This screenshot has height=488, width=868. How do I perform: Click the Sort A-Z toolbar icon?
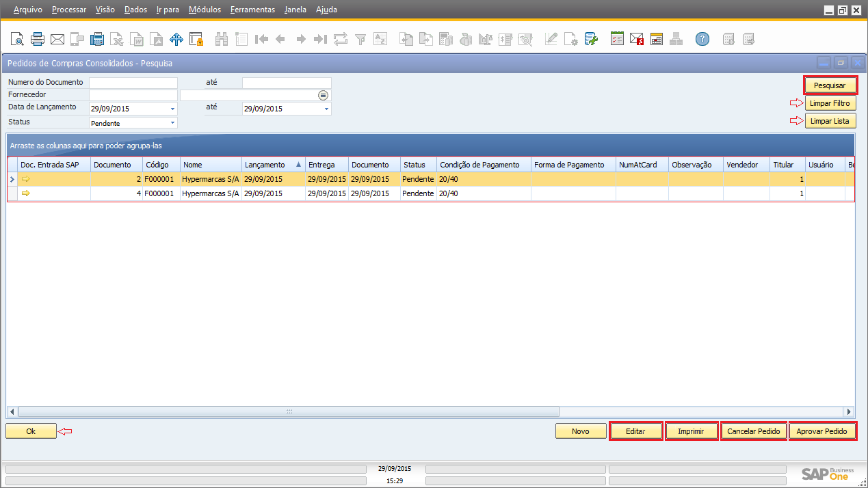click(380, 39)
